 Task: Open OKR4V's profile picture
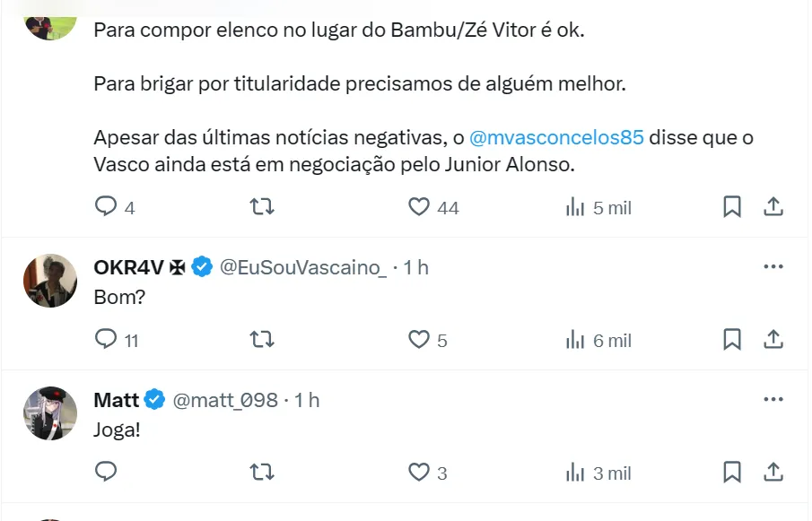[49, 281]
